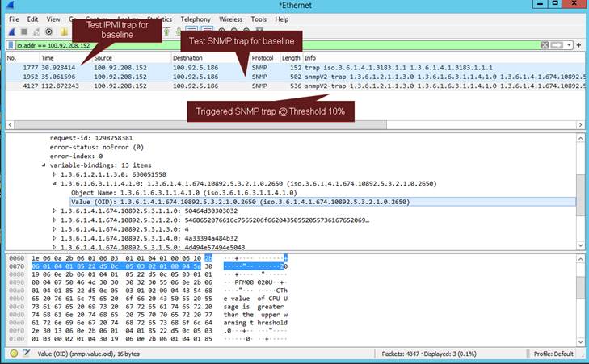Viewport: 589px width, 364px height.
Task: Open the File menu
Action: point(14,19)
